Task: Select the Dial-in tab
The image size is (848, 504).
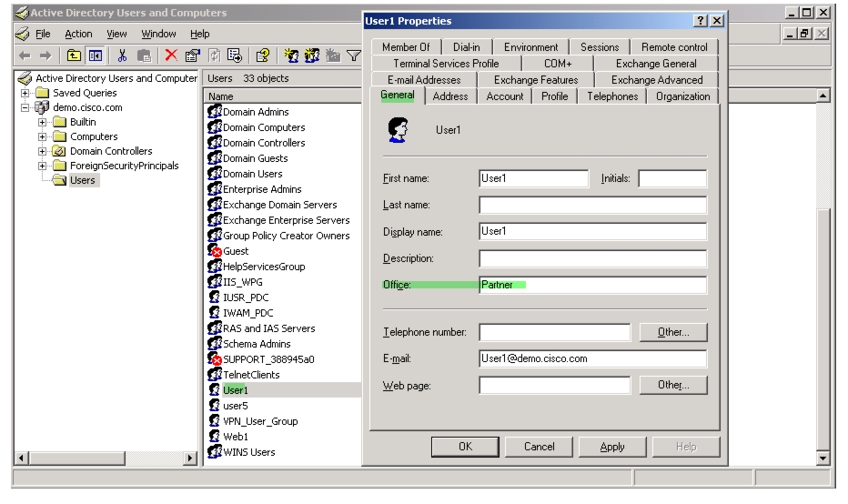Action: pyautogui.click(x=466, y=47)
